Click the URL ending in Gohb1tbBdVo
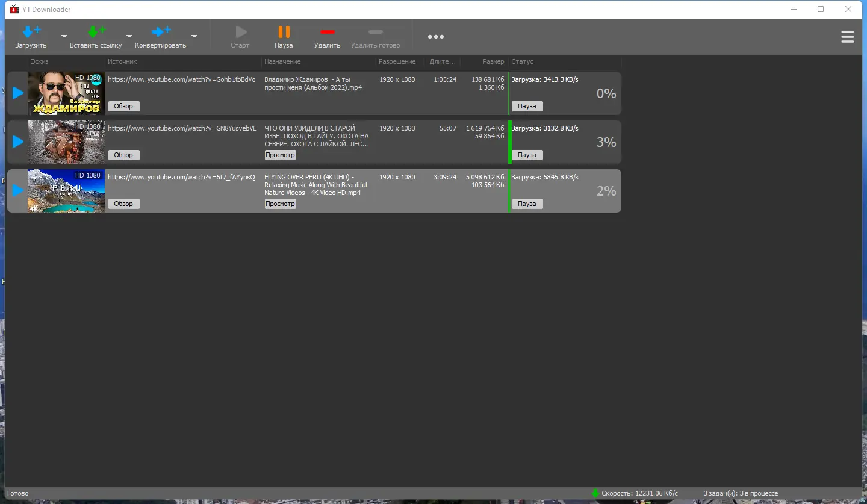The image size is (867, 504). tap(181, 79)
